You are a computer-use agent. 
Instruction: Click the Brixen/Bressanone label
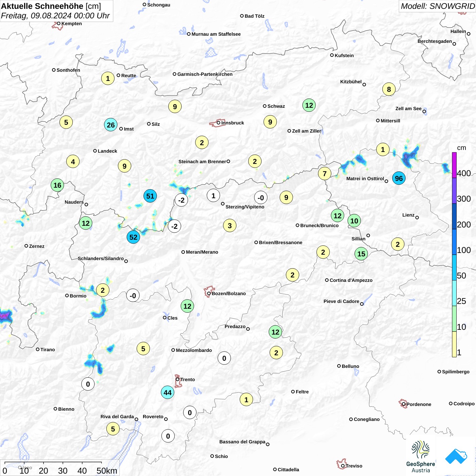point(280,242)
